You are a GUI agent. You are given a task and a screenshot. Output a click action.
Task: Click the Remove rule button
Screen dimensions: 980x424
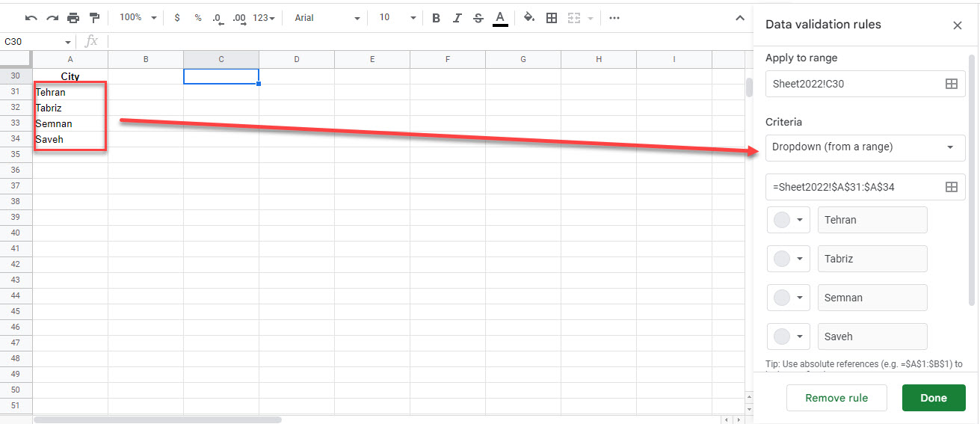point(836,398)
